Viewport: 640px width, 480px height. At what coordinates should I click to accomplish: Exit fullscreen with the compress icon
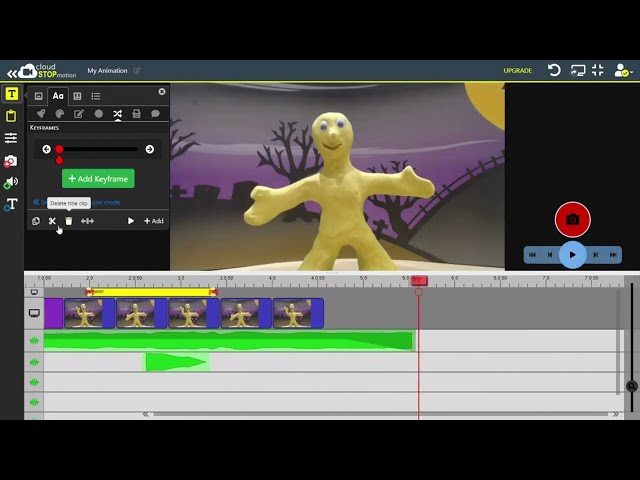point(598,70)
